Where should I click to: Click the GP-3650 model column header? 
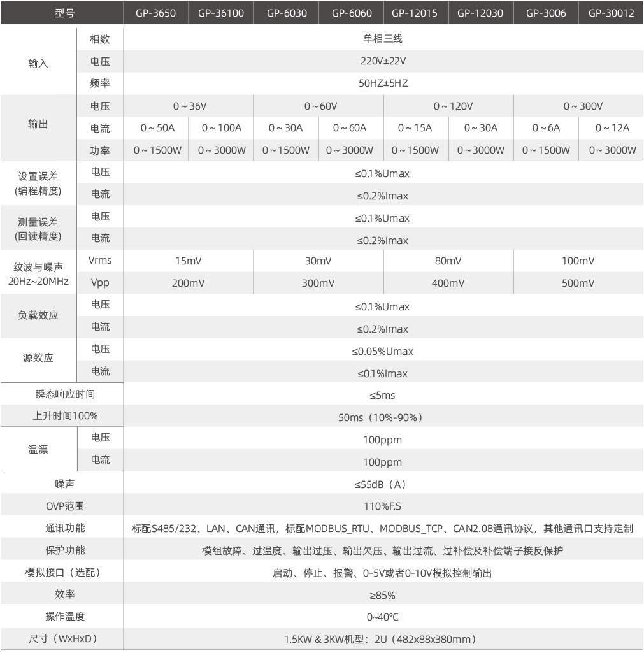pyautogui.click(x=156, y=13)
